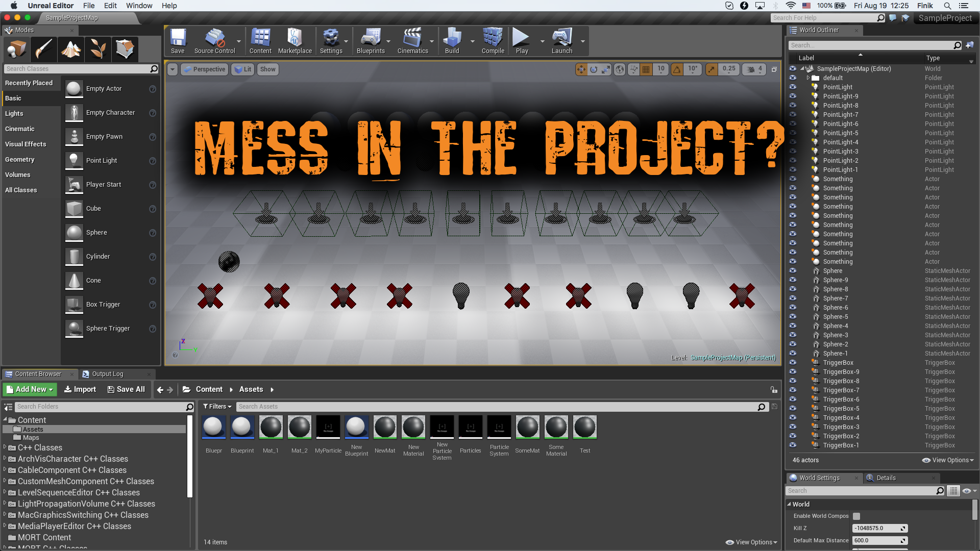Click the Show button in viewport
The width and height of the screenshot is (980, 551).
pyautogui.click(x=267, y=69)
